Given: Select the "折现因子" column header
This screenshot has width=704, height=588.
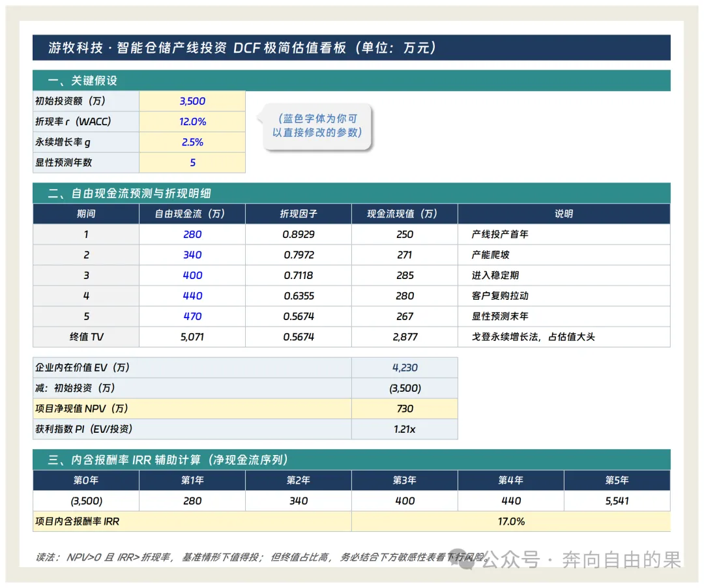Looking at the screenshot, I should (299, 214).
